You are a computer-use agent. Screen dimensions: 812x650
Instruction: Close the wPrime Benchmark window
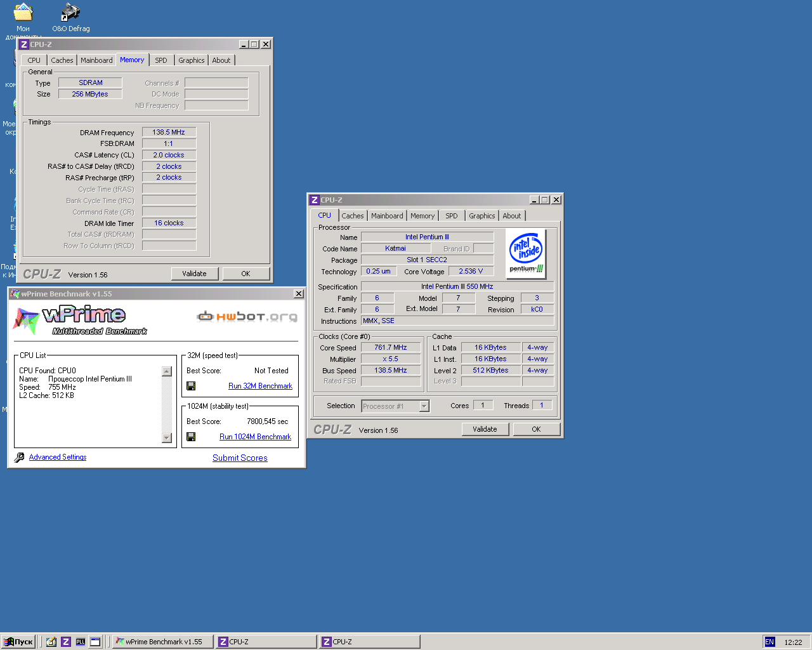(299, 294)
